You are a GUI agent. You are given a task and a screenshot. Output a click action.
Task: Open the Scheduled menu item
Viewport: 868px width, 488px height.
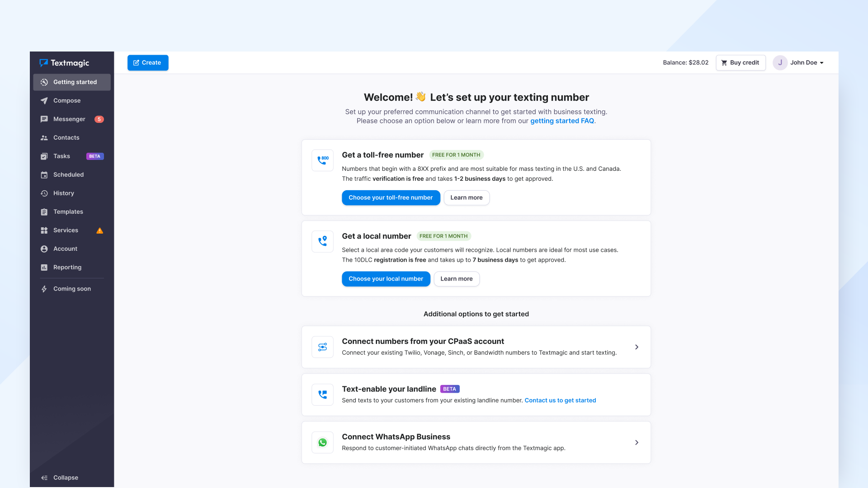(x=72, y=175)
